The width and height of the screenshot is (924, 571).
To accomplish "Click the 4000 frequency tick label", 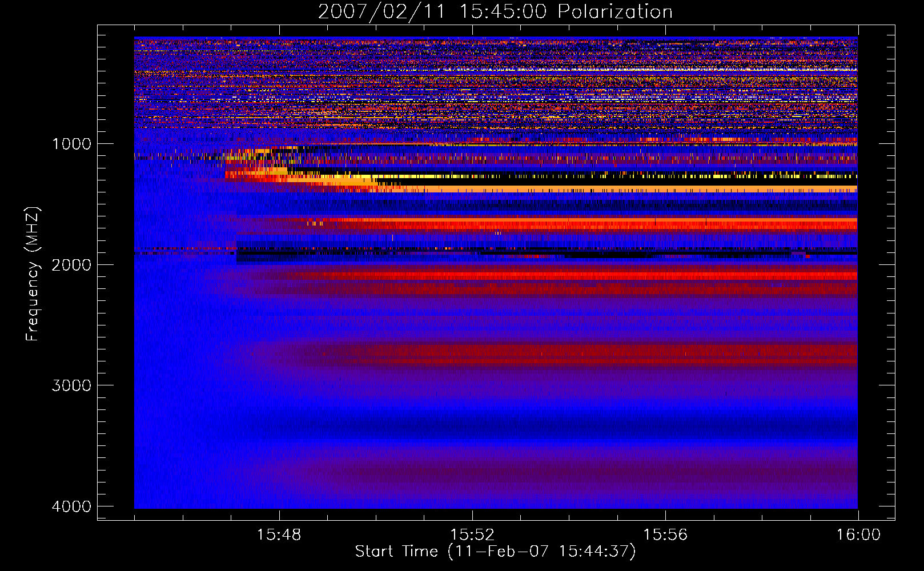I will [71, 506].
